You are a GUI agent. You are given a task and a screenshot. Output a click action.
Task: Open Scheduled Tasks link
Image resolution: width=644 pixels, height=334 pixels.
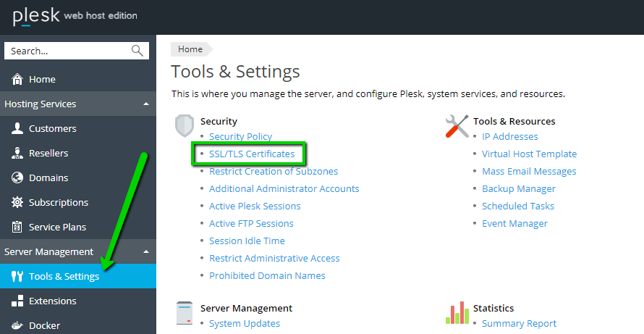[517, 206]
